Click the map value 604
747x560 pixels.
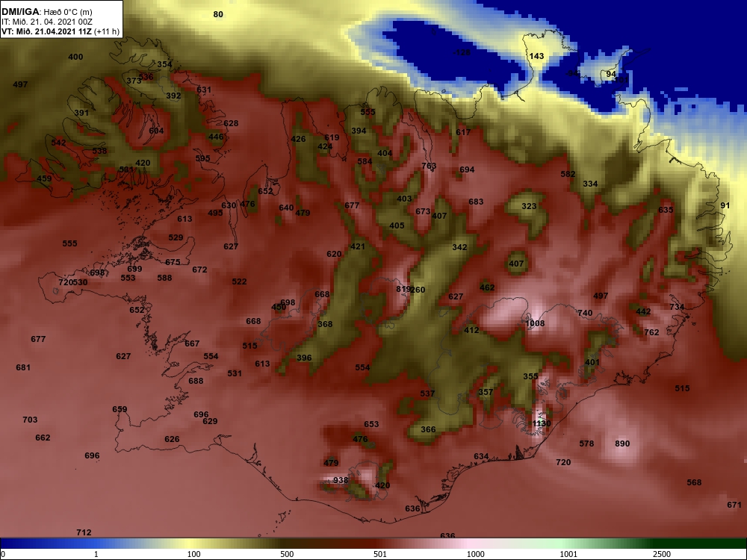point(156,131)
